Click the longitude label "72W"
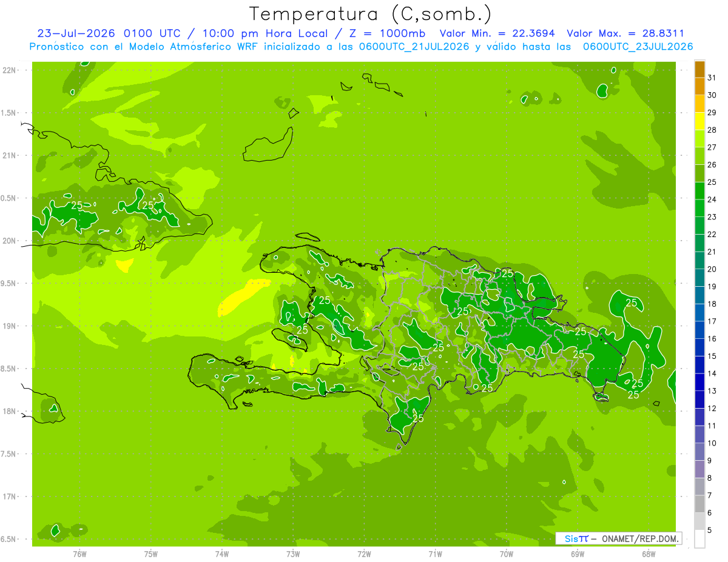 click(x=364, y=554)
